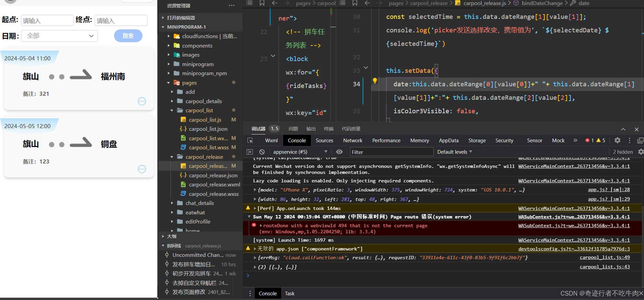Open devtoolsconfig.js source link
The width and height of the screenshot is (644, 300).
click(574, 249)
